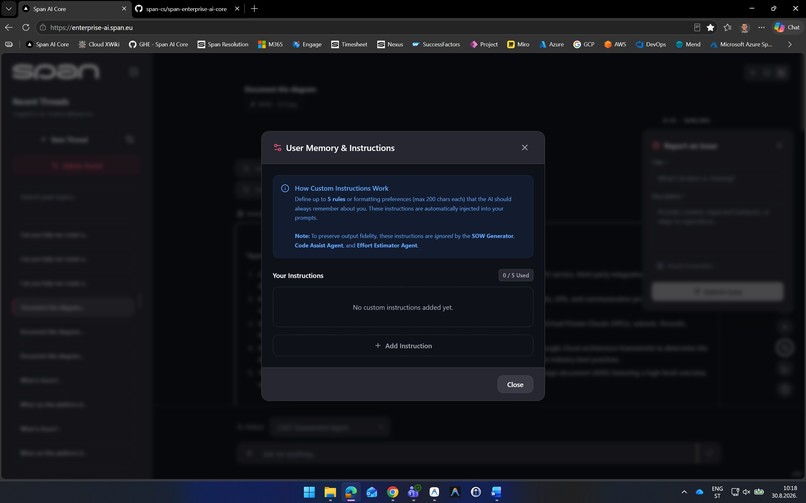Open the Azure bookmark
806x503 pixels.
551,44
